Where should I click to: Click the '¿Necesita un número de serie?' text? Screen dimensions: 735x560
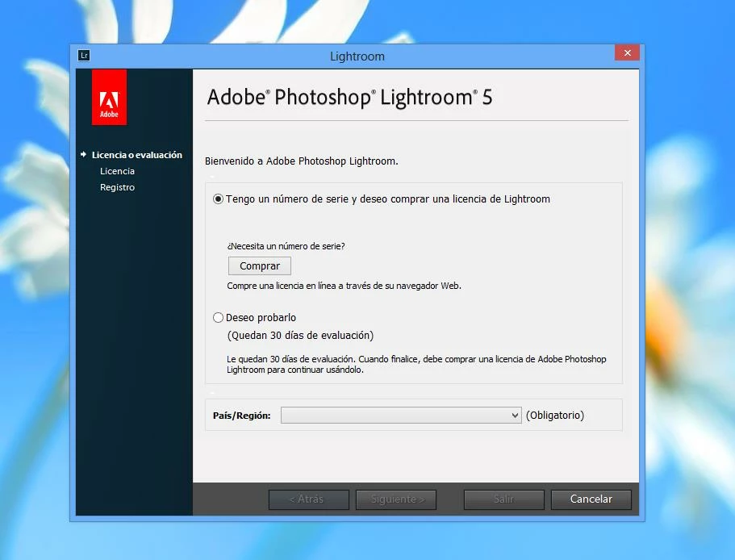coord(286,246)
